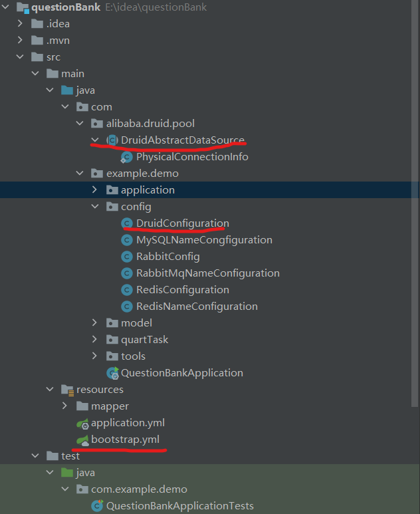The height and width of the screenshot is (514, 420).
Task: Select the DruidAbstractDataSource class
Action: 183,140
